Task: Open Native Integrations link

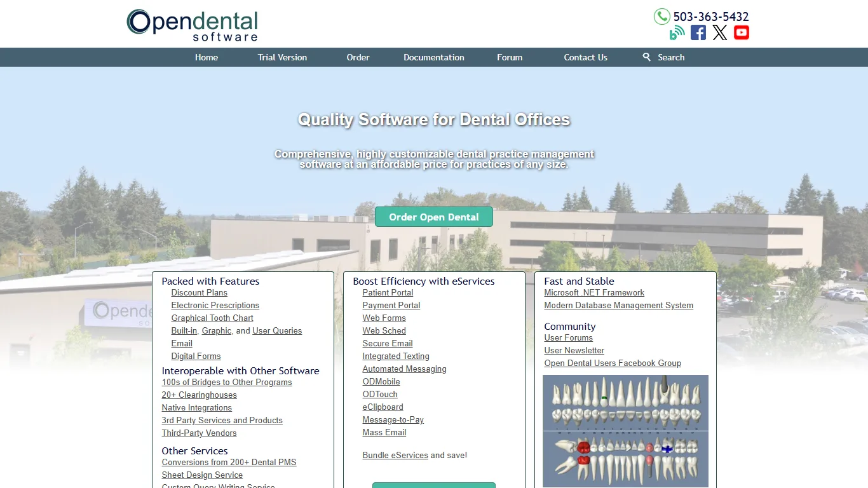Action: pos(197,408)
